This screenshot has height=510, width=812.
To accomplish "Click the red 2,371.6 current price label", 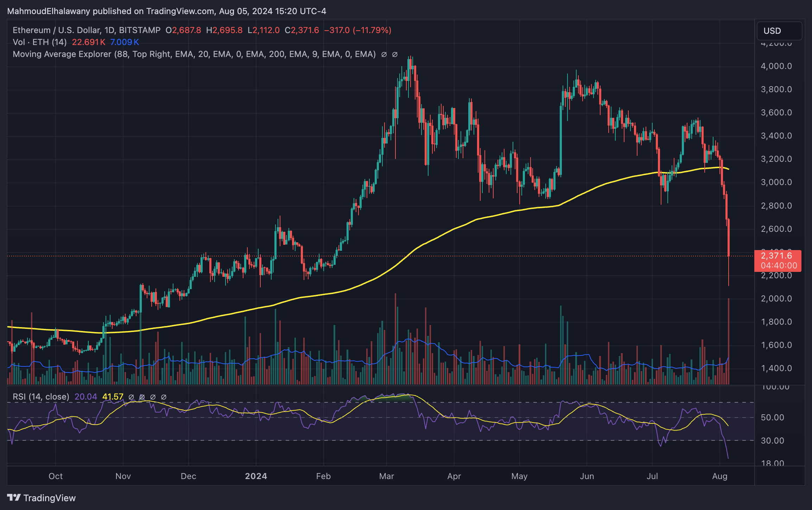I will coord(776,256).
